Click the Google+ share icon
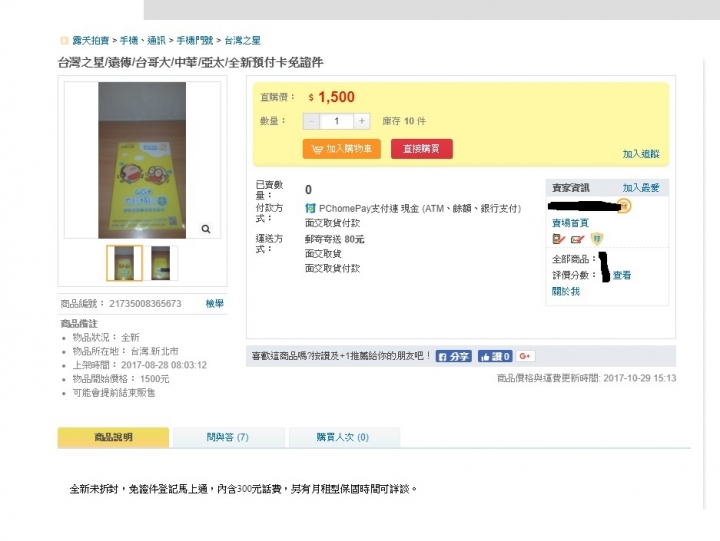The width and height of the screenshot is (720, 541). point(525,356)
